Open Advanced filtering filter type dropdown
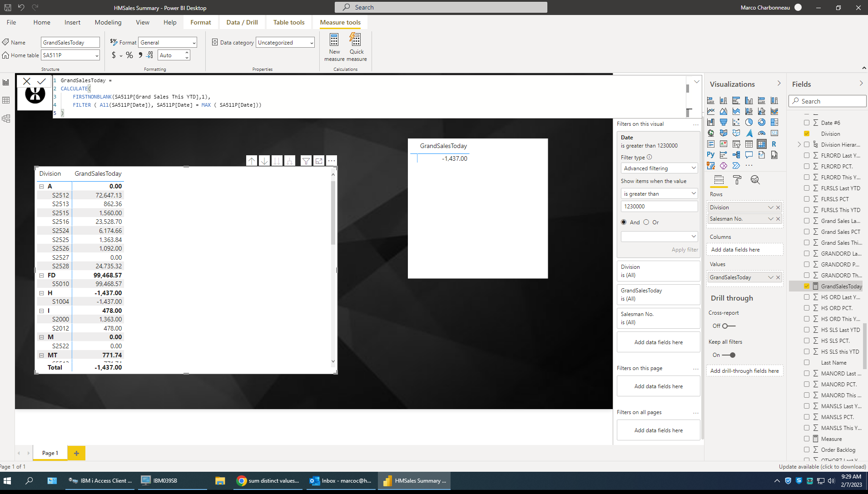868x494 pixels. [659, 168]
